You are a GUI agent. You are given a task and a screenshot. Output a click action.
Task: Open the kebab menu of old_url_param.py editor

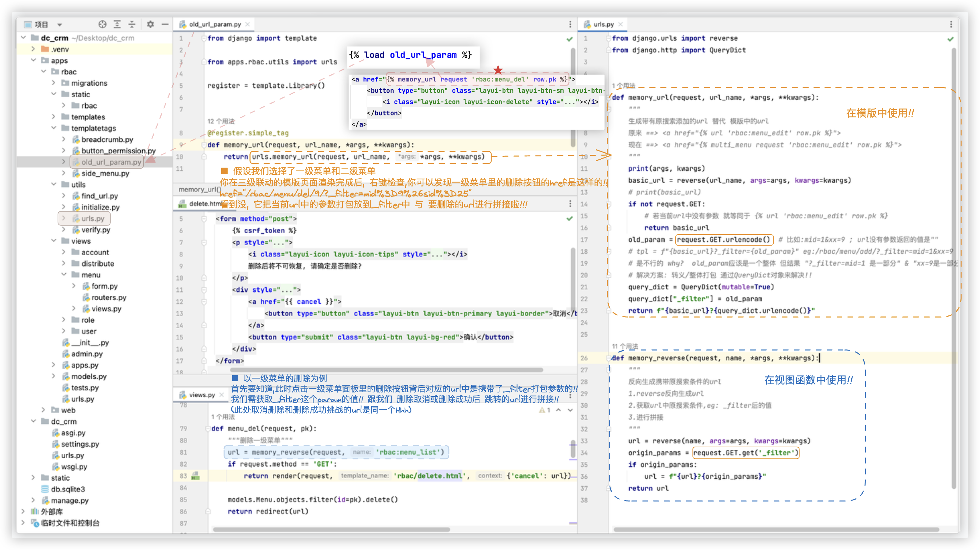pyautogui.click(x=570, y=24)
